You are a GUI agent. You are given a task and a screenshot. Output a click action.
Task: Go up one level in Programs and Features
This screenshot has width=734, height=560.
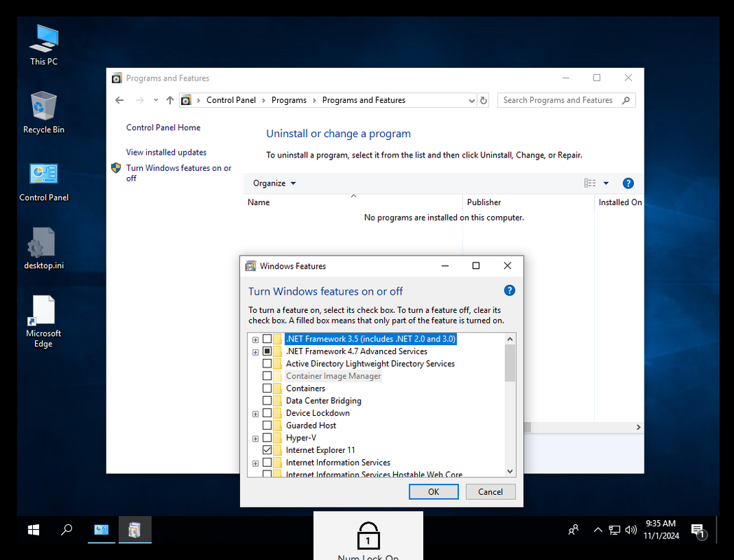click(x=170, y=100)
